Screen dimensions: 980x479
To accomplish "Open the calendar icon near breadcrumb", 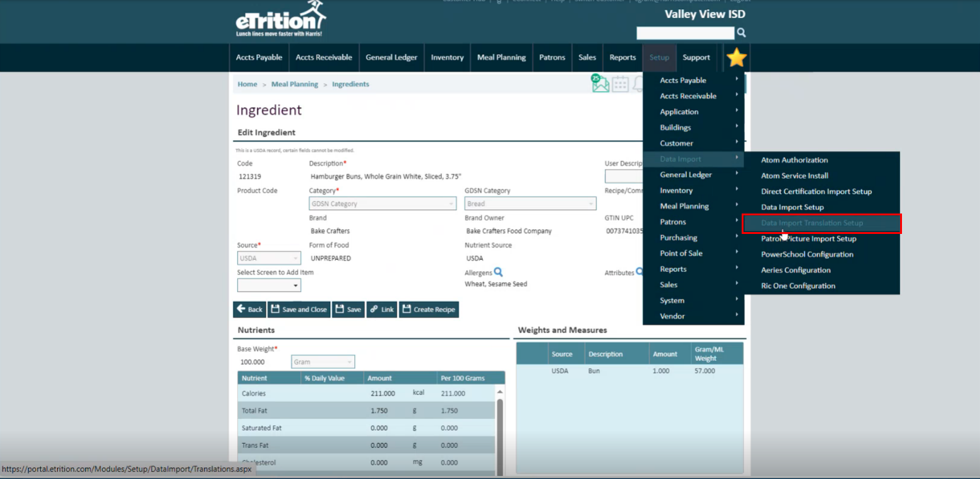I will pos(620,84).
